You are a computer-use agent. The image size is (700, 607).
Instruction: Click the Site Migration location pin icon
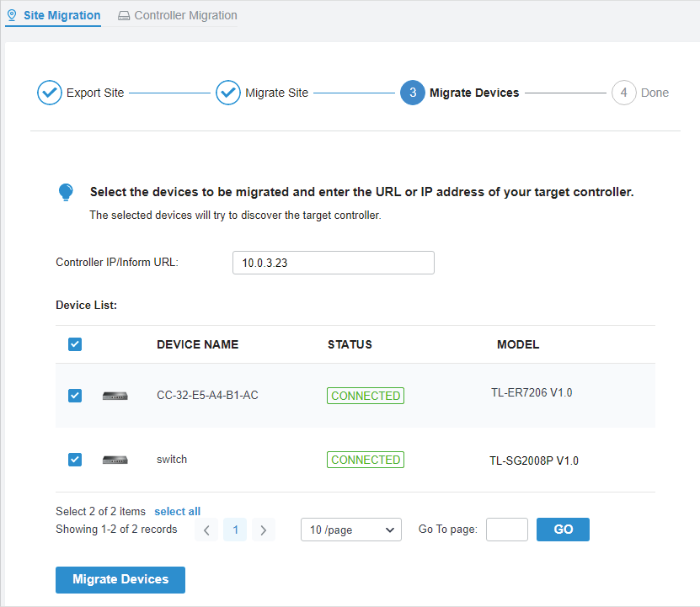(12, 15)
